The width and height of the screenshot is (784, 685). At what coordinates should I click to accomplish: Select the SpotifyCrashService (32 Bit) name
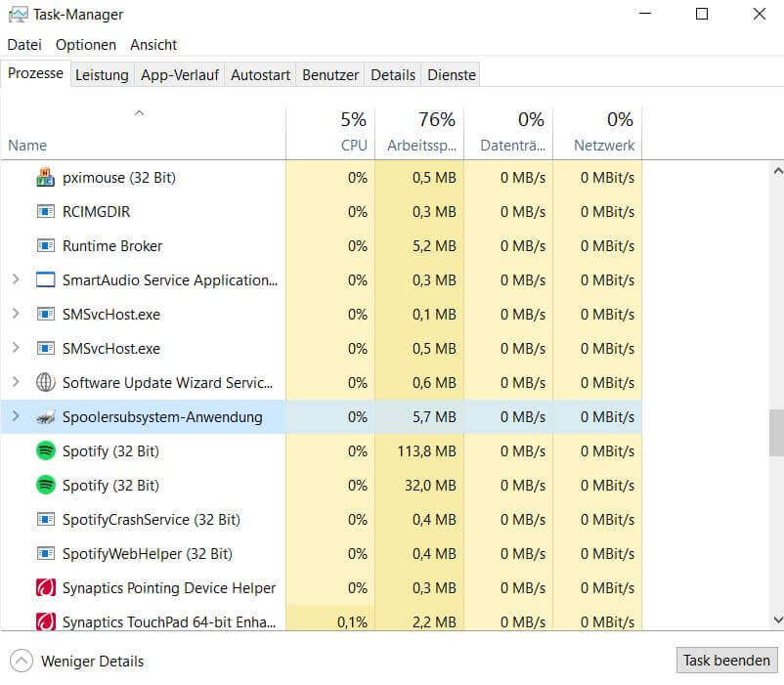(x=151, y=520)
